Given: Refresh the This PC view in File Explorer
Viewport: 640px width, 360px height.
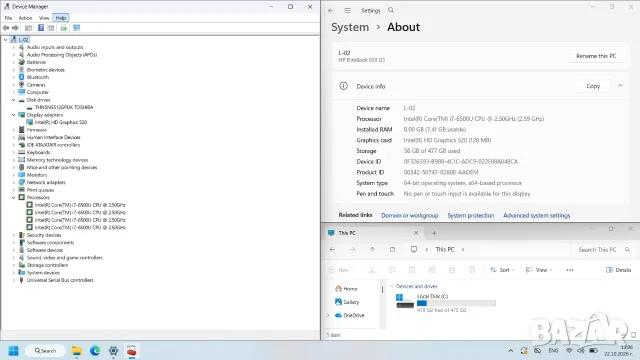Looking at the screenshot, I should point(392,249).
